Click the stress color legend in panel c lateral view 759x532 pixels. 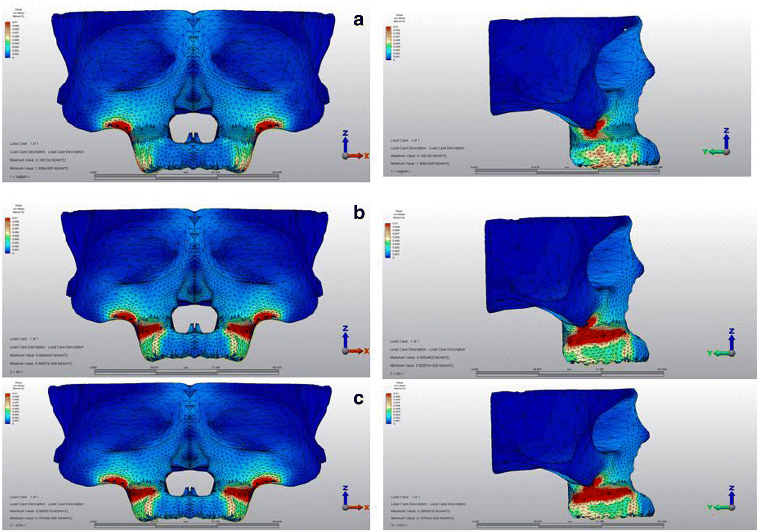[x=389, y=408]
